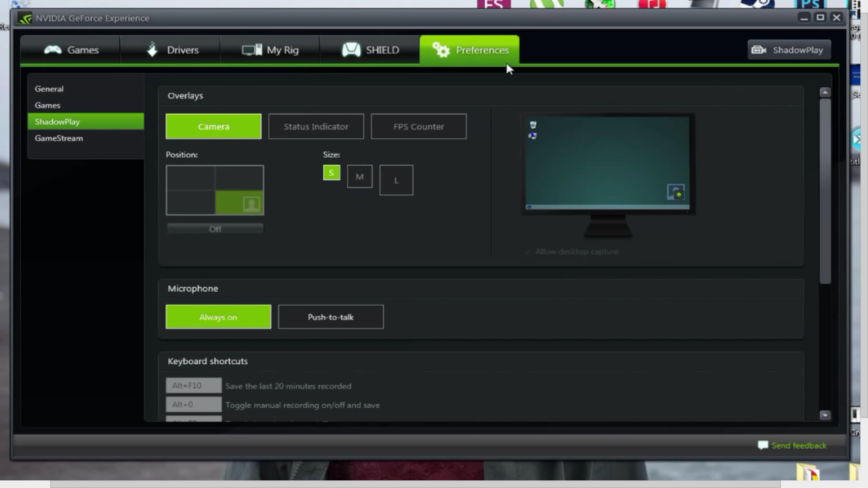Click the monitor preview image
Viewport: 868px width, 488px height.
pyautogui.click(x=607, y=175)
